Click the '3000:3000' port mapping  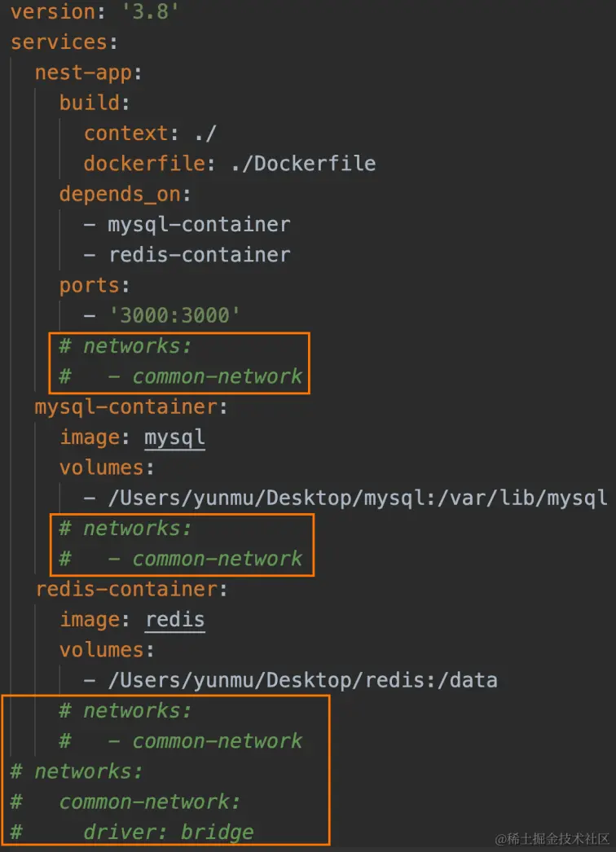click(174, 316)
